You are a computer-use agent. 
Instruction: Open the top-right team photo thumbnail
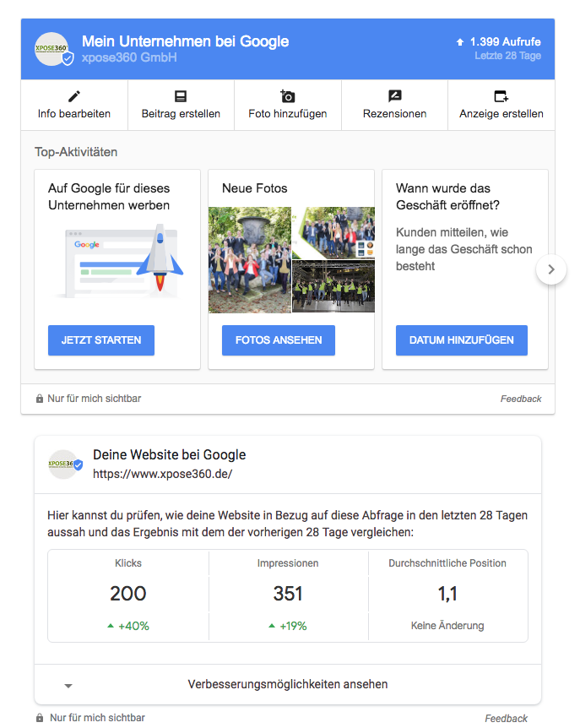(x=333, y=232)
